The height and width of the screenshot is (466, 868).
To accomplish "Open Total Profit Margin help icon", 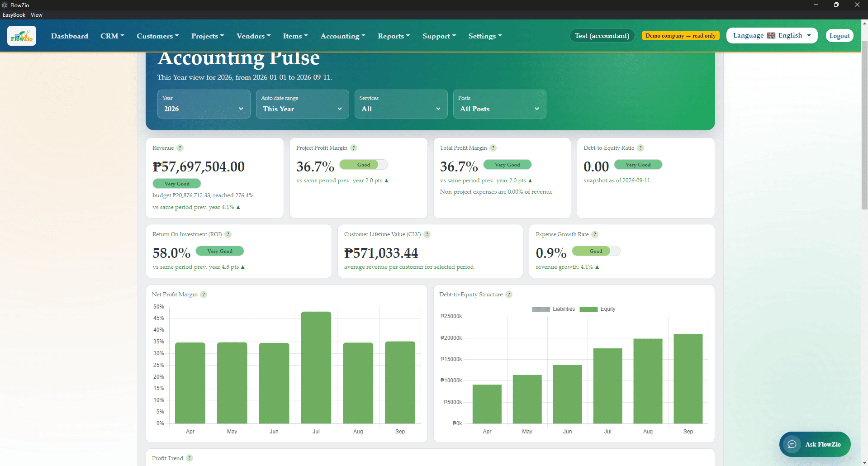I will 493,148.
